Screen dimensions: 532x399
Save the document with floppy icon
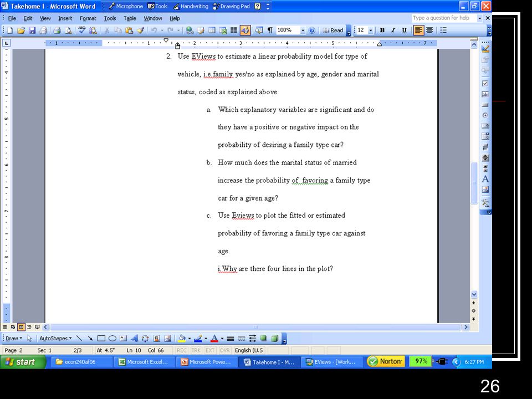click(32, 30)
